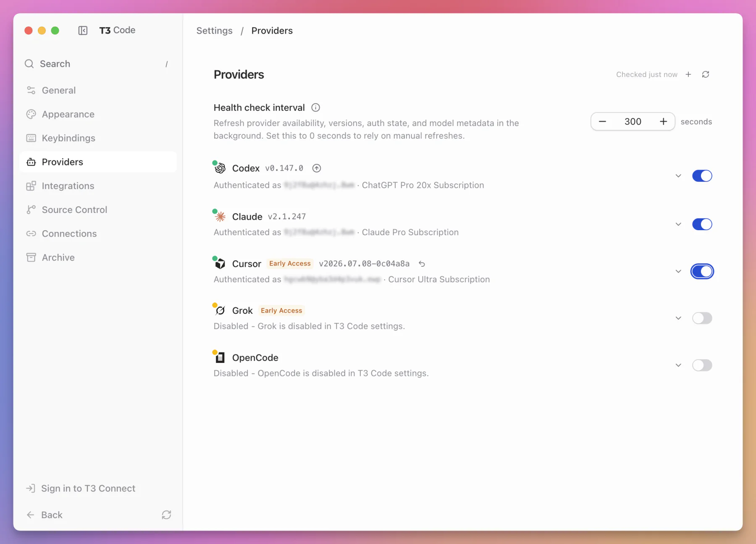This screenshot has width=756, height=544.
Task: Go to Keybindings settings
Action: pos(98,138)
